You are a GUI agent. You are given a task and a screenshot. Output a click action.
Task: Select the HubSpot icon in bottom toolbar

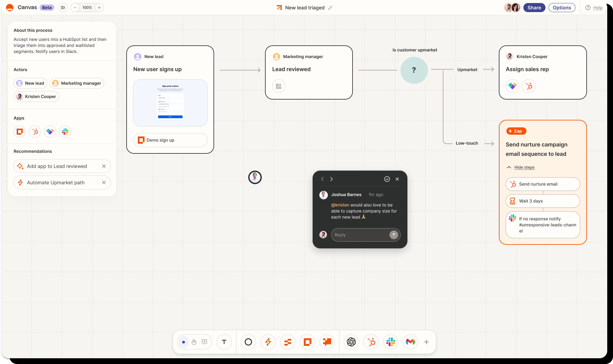pos(371,342)
